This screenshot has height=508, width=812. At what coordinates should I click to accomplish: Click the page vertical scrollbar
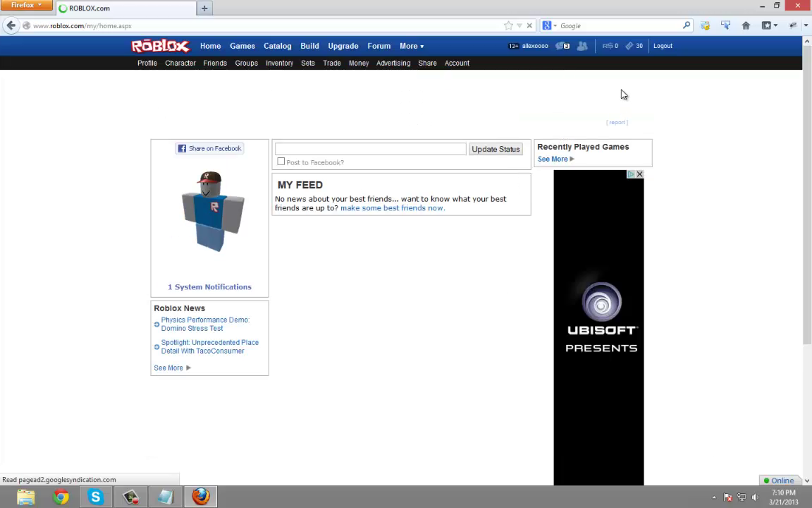tap(807, 198)
